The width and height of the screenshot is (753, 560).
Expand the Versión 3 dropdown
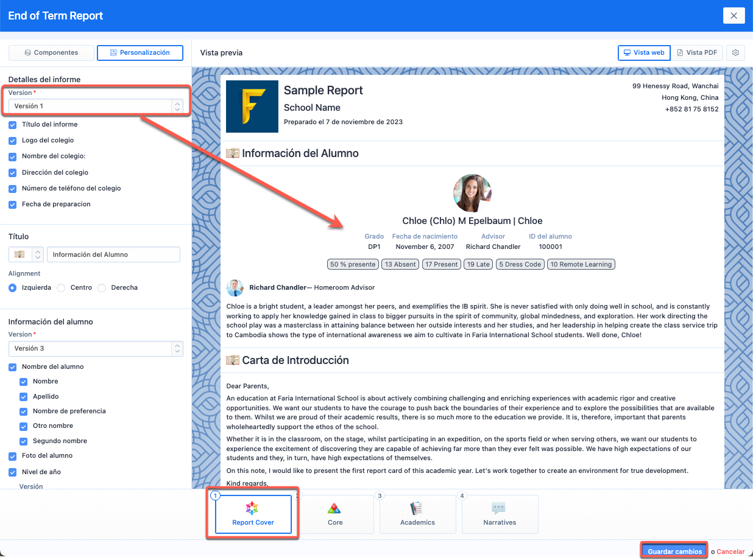96,349
